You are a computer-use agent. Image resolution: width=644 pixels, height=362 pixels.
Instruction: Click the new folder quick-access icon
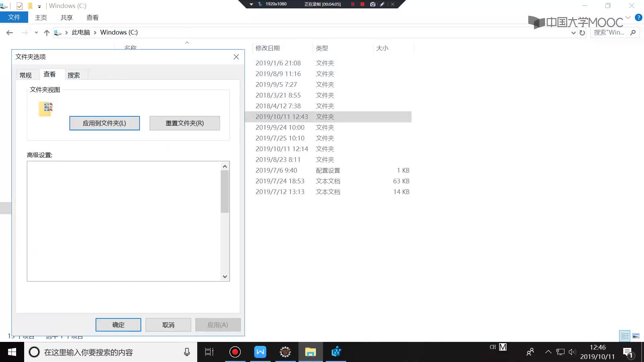click(30, 6)
